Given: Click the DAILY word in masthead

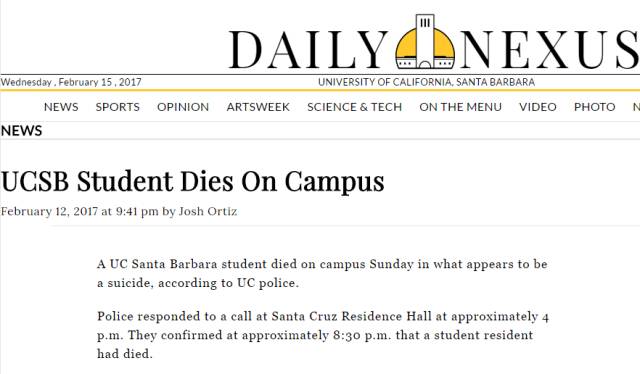Looking at the screenshot, I should [x=308, y=49].
